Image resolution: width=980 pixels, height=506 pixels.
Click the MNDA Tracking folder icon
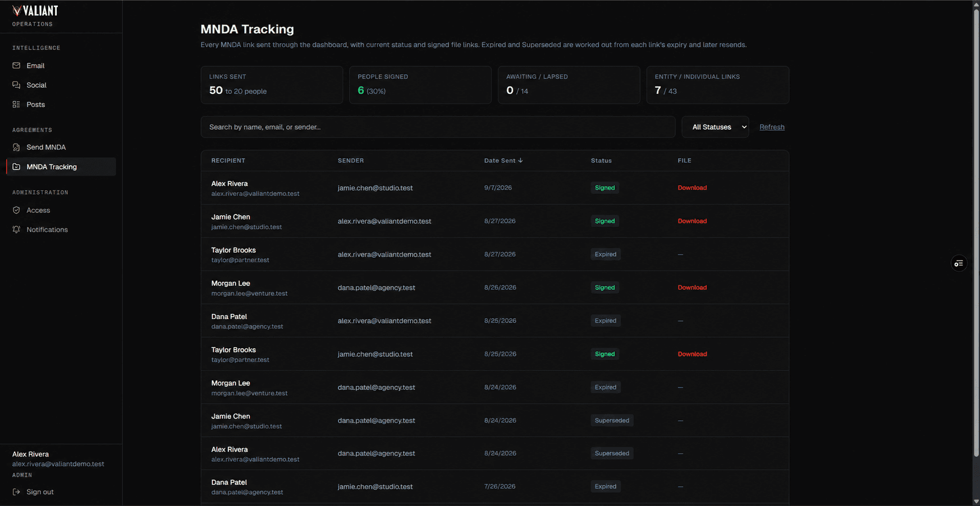click(16, 167)
